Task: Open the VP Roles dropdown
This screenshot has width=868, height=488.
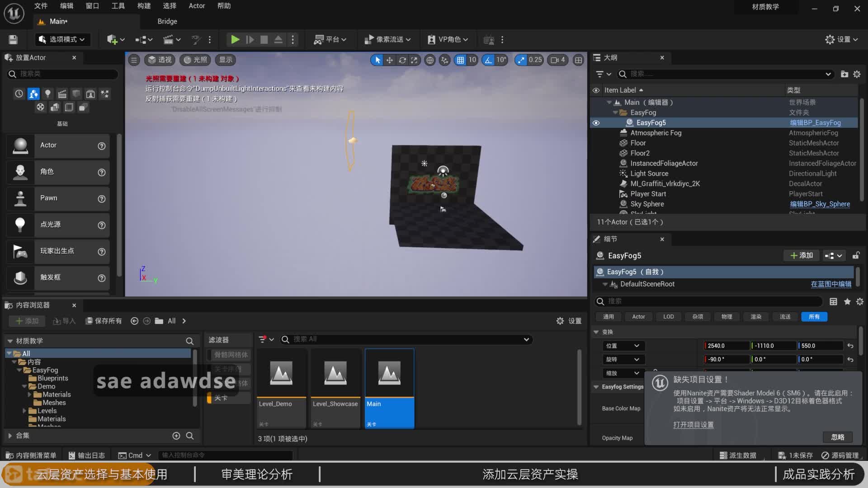Action: point(448,40)
